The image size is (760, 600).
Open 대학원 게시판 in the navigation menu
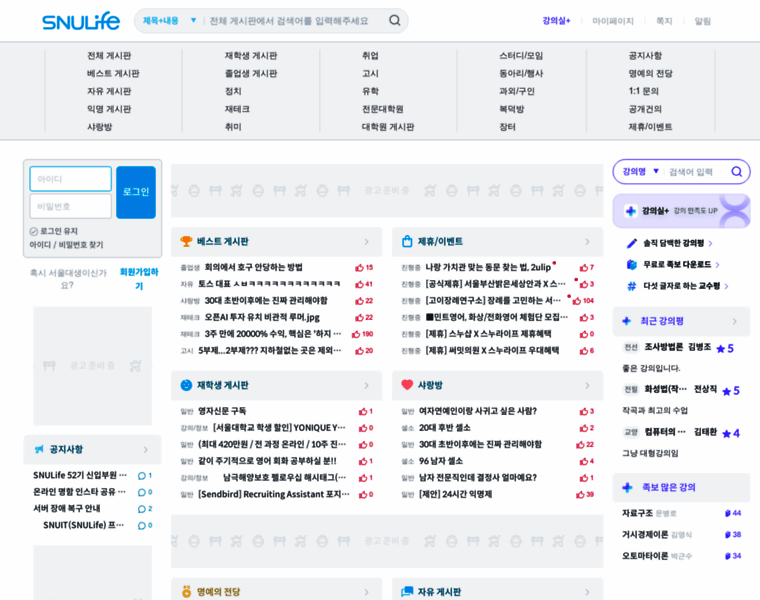388,127
